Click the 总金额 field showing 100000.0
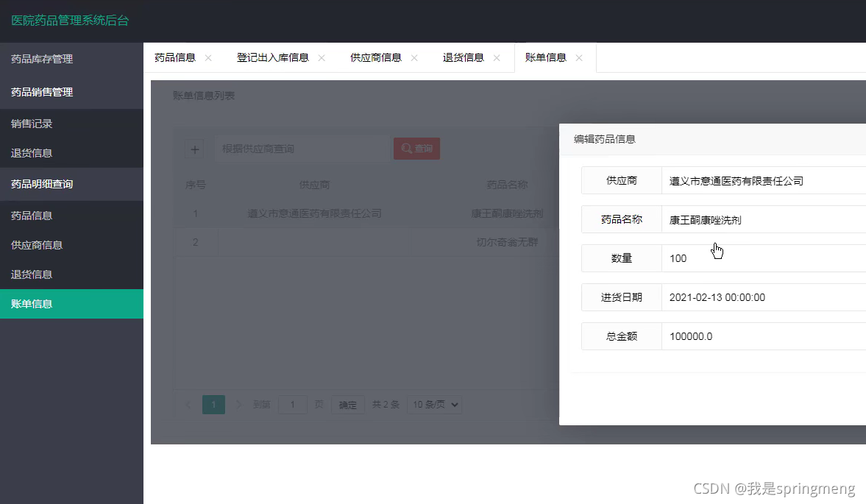 [764, 336]
